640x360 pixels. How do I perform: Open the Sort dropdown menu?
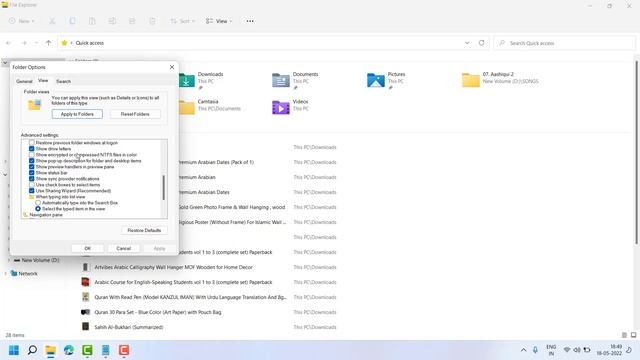(182, 21)
